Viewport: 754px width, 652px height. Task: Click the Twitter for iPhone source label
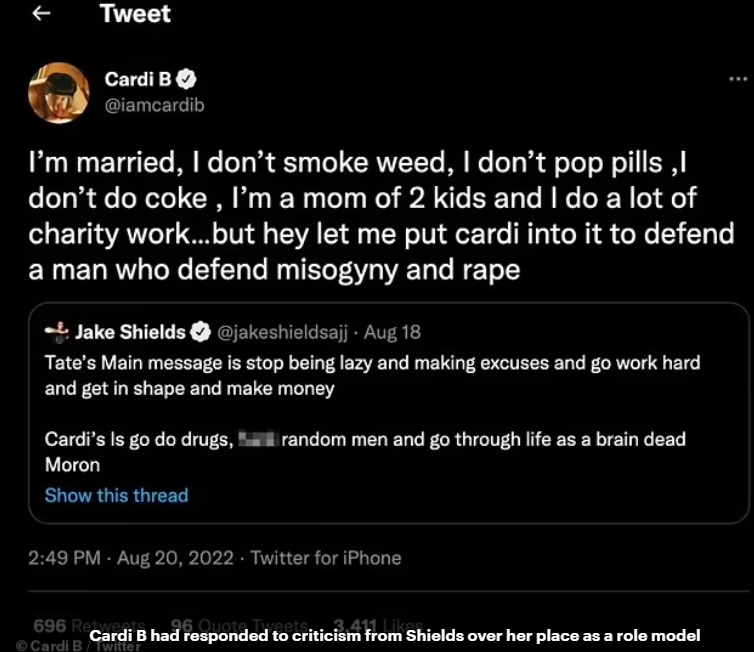(326, 558)
